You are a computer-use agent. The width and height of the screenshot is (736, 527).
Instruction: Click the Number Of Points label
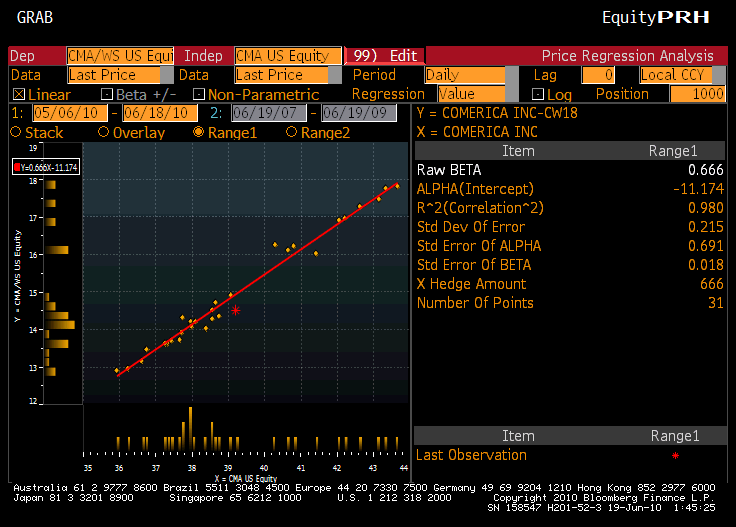(475, 303)
